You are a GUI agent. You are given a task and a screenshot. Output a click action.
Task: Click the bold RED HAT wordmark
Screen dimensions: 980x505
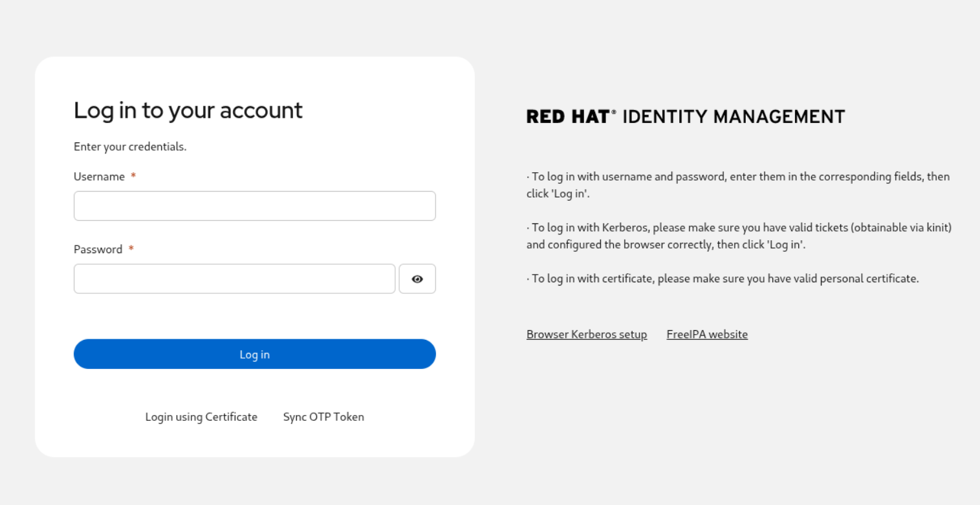pyautogui.click(x=568, y=117)
